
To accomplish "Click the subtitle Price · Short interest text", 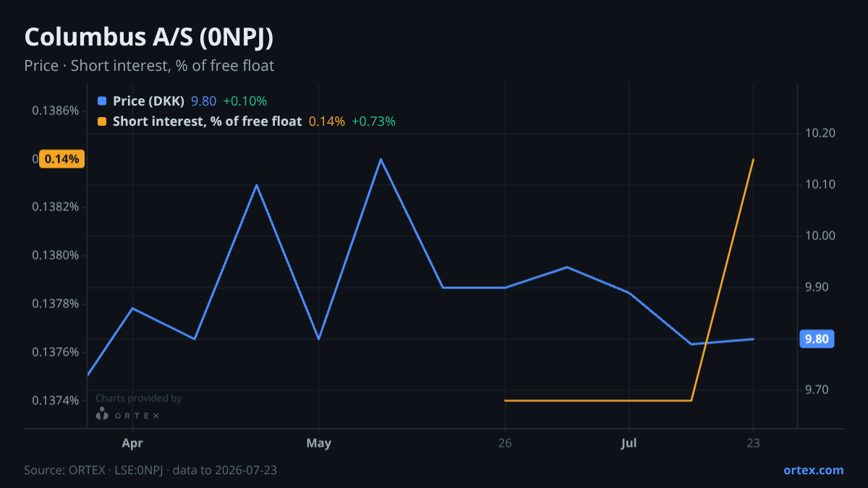I will pos(149,66).
